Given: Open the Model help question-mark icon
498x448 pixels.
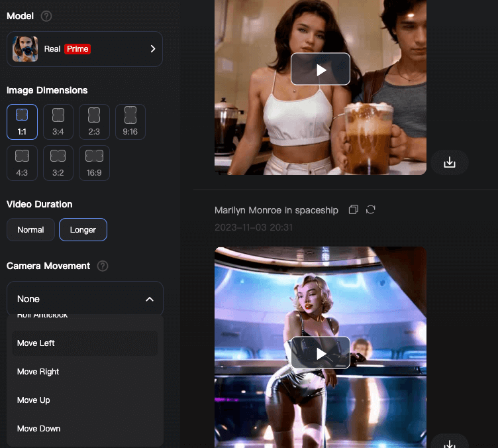Looking at the screenshot, I should 46,16.
